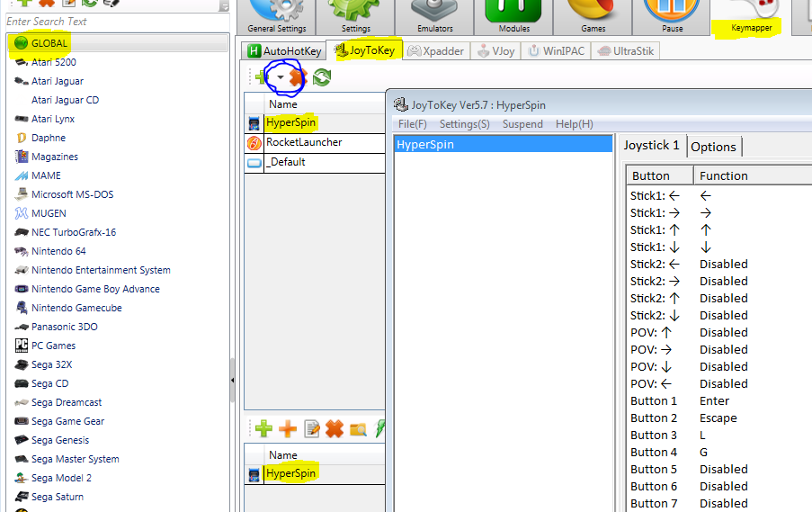
Task: Open the Settings(S) menu in JoyToKey
Action: tap(465, 124)
